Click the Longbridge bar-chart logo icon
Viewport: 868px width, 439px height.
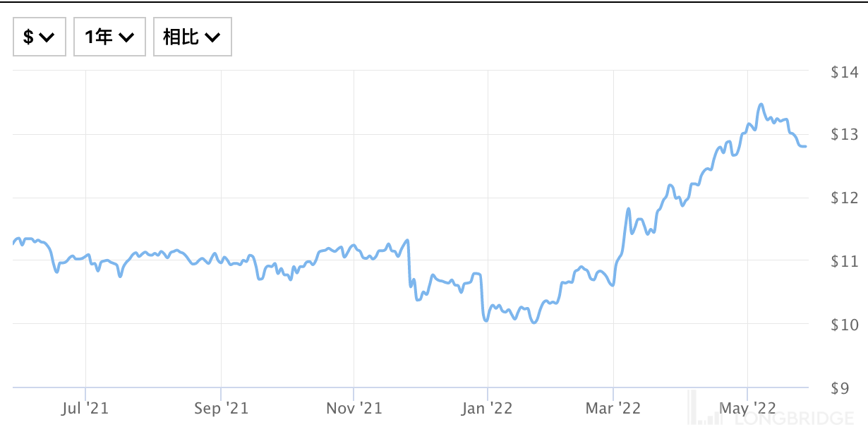coord(704,409)
